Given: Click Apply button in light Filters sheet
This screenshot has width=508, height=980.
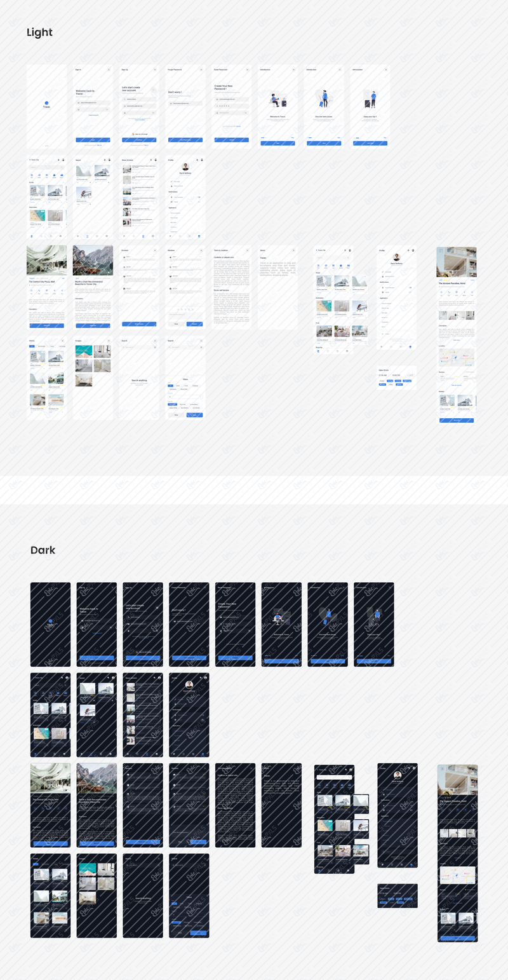Looking at the screenshot, I should pyautogui.click(x=194, y=415).
